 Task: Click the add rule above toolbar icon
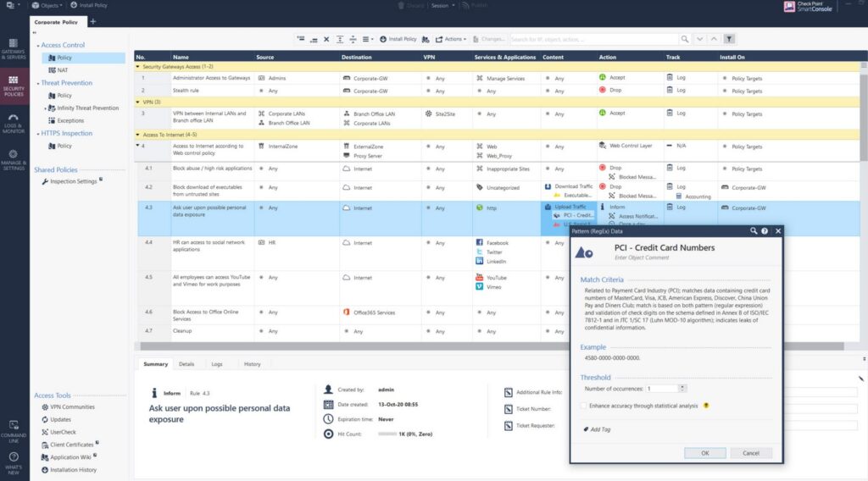301,39
